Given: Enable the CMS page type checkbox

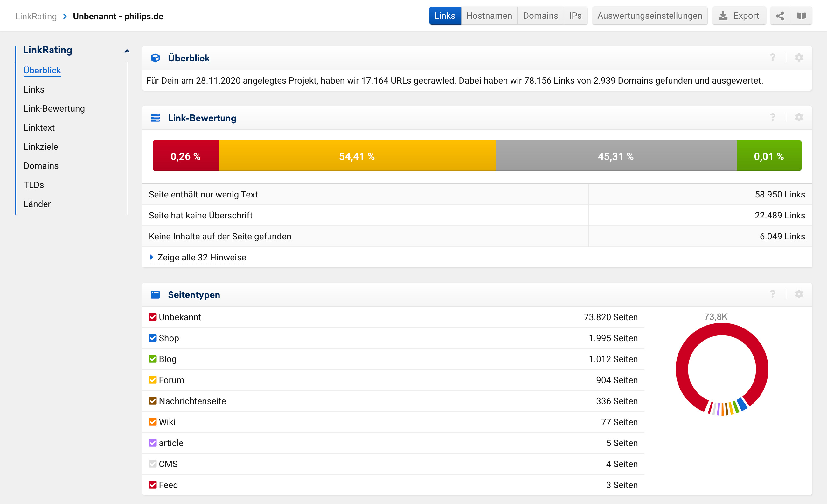Looking at the screenshot, I should point(153,464).
